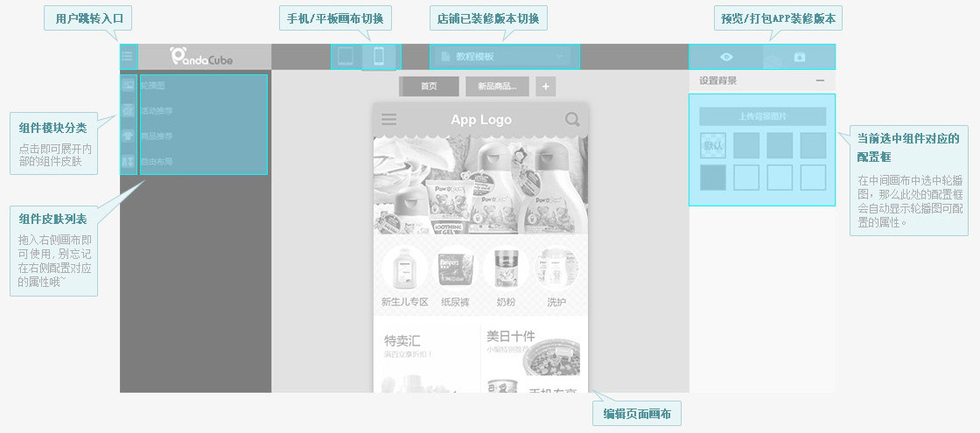
Task: Click the 自由布局 component label
Action: pyautogui.click(x=157, y=161)
